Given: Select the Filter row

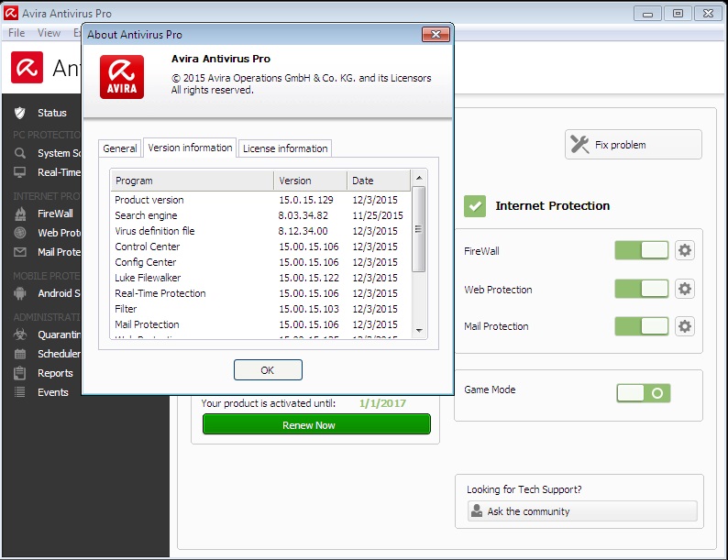Looking at the screenshot, I should 261,309.
